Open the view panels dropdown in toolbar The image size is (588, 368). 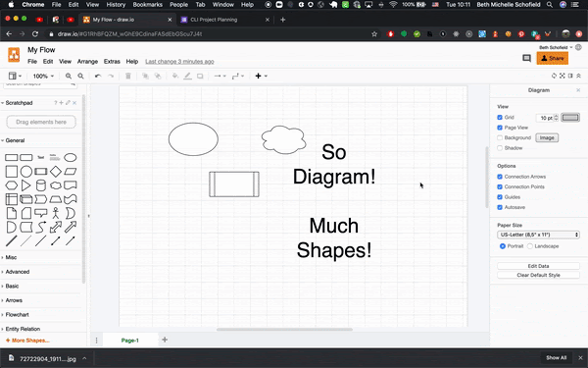click(15, 76)
